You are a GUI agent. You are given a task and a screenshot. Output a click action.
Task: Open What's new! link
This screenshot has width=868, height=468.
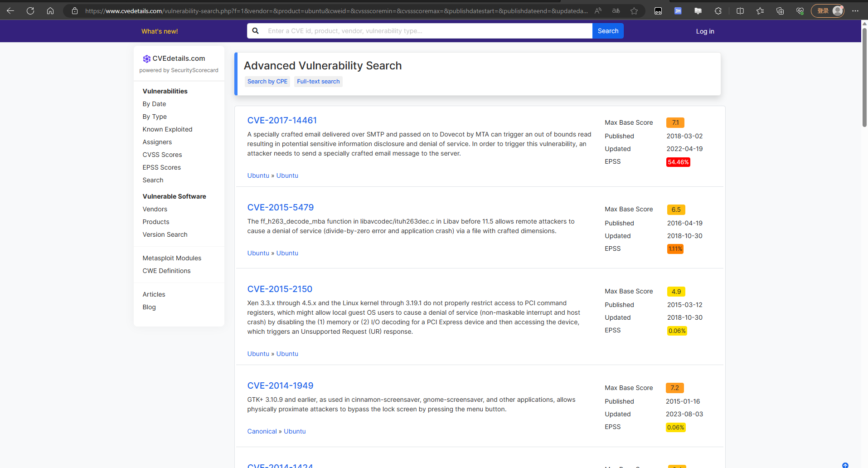coord(160,31)
